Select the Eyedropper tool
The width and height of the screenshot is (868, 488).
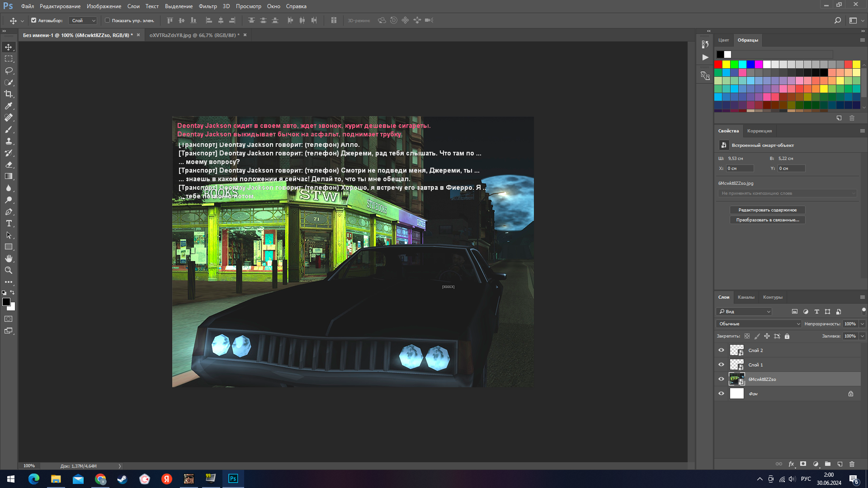9,106
